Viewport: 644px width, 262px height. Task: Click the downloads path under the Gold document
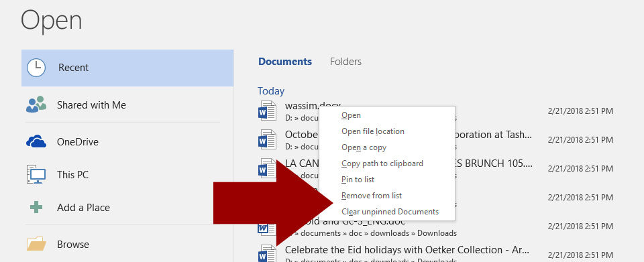tap(371, 233)
